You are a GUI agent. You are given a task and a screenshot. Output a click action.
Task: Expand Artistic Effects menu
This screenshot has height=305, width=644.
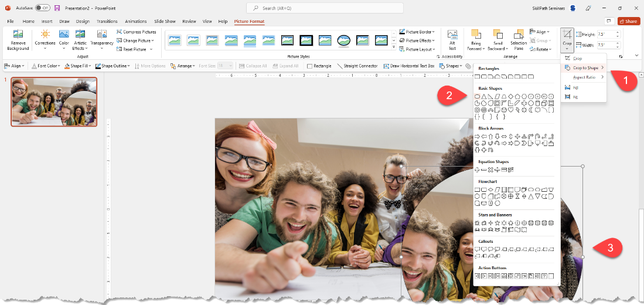[x=80, y=40]
